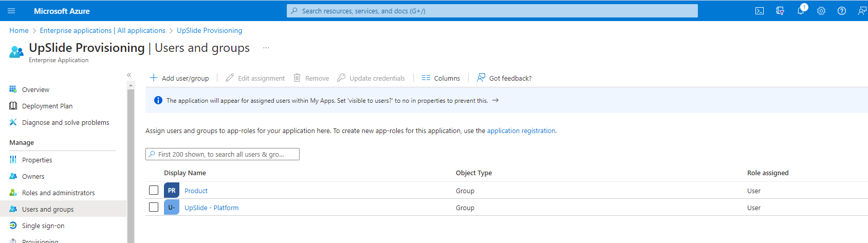The height and width of the screenshot is (243, 868).
Task: Open Diagnose and solve problems
Action: pos(66,123)
